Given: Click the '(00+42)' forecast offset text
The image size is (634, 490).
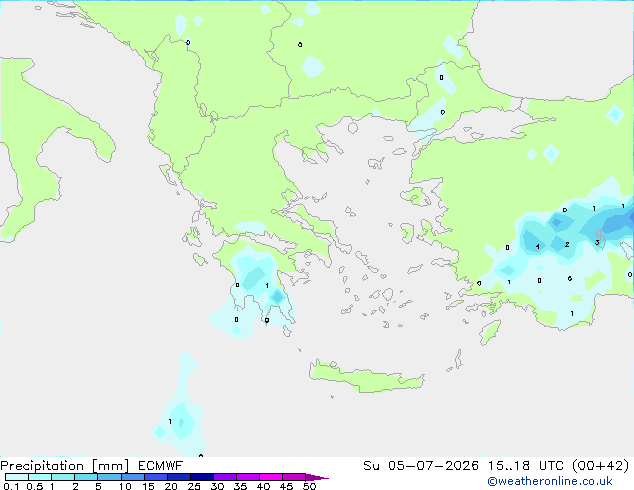Looking at the screenshot, I should pyautogui.click(x=601, y=466).
